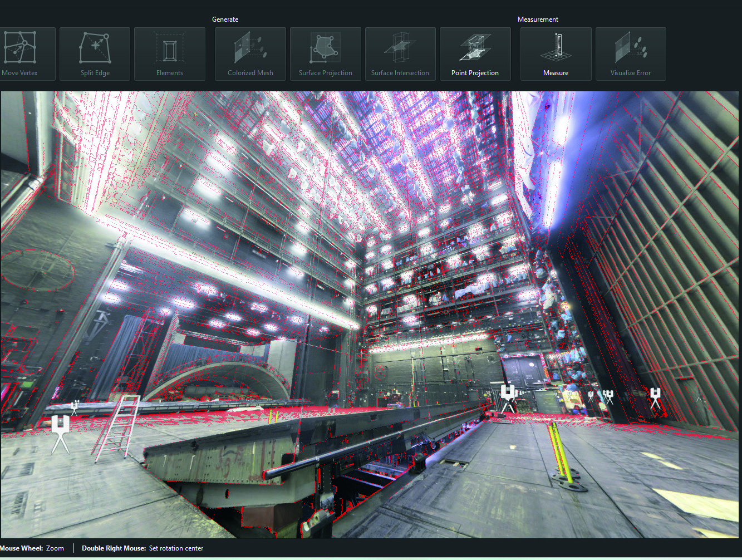742x560 pixels.
Task: Click the Zoom hint in the status bar
Action: click(x=55, y=548)
